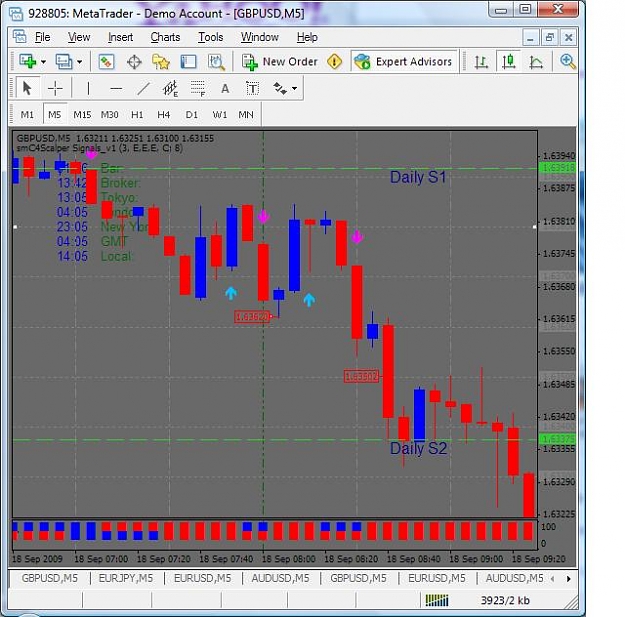Image resolution: width=625 pixels, height=617 pixels.
Task: Switch to Bar Chart display
Action: pyautogui.click(x=481, y=62)
